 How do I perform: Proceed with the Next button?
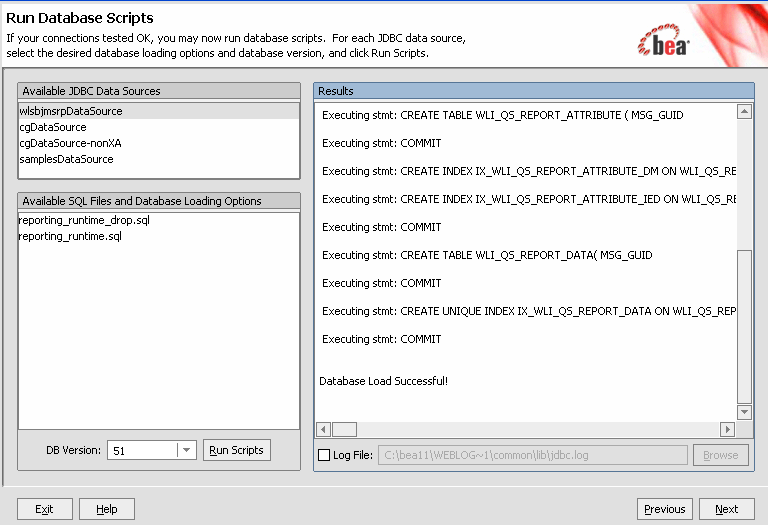pos(726,509)
